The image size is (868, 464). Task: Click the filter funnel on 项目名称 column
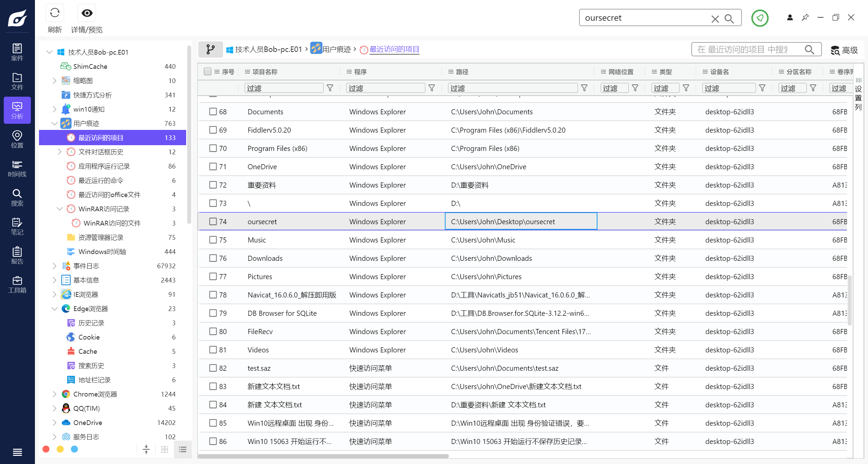[330, 88]
